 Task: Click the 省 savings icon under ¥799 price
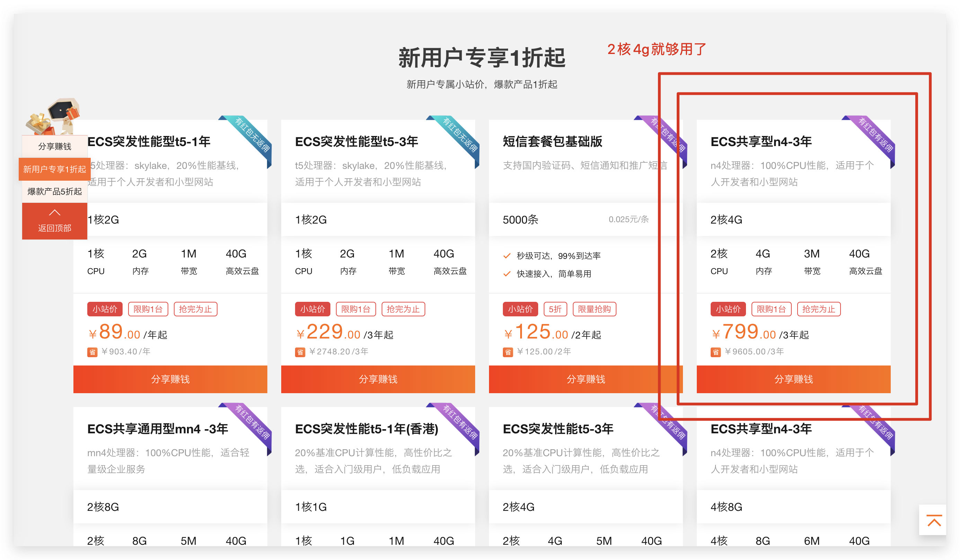click(715, 352)
